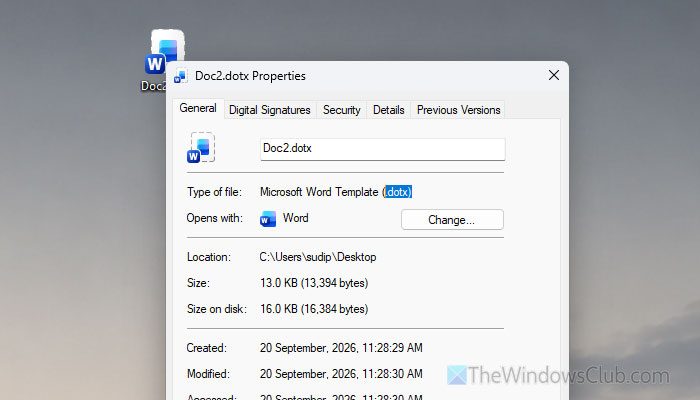Click the Word app icon beside Opens with

268,219
